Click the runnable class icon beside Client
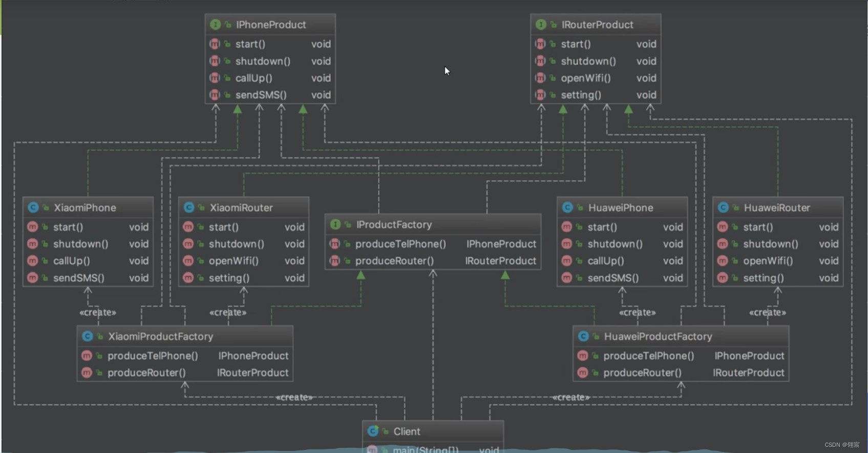This screenshot has height=453, width=868. (373, 431)
